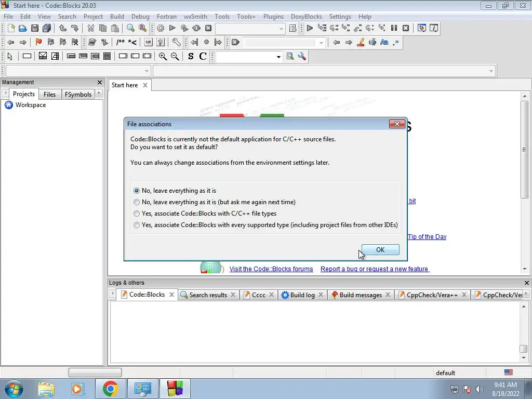Viewport: 532px width, 399px height.
Task: Click the Build and run icon
Action: click(184, 28)
